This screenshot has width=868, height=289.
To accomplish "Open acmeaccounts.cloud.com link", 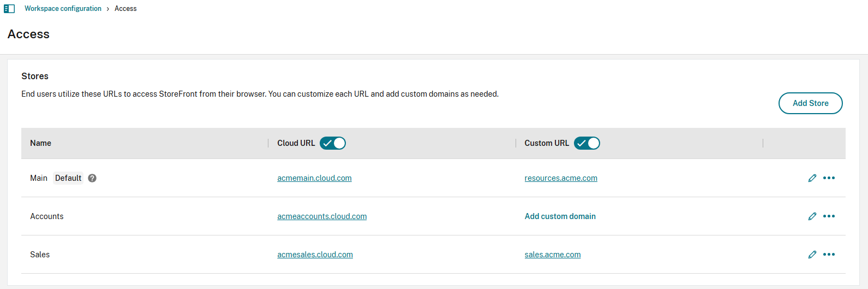I will pos(322,216).
